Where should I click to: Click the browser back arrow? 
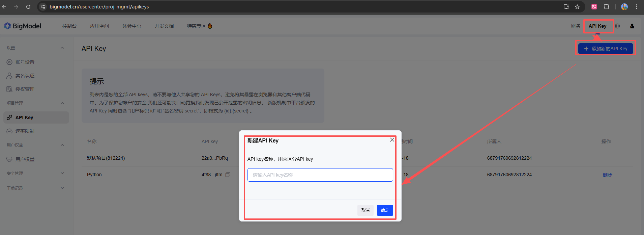[4, 7]
